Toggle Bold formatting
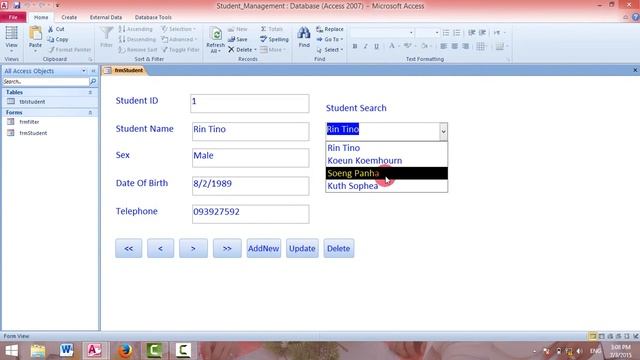This screenshot has width=640, height=360. (355, 46)
